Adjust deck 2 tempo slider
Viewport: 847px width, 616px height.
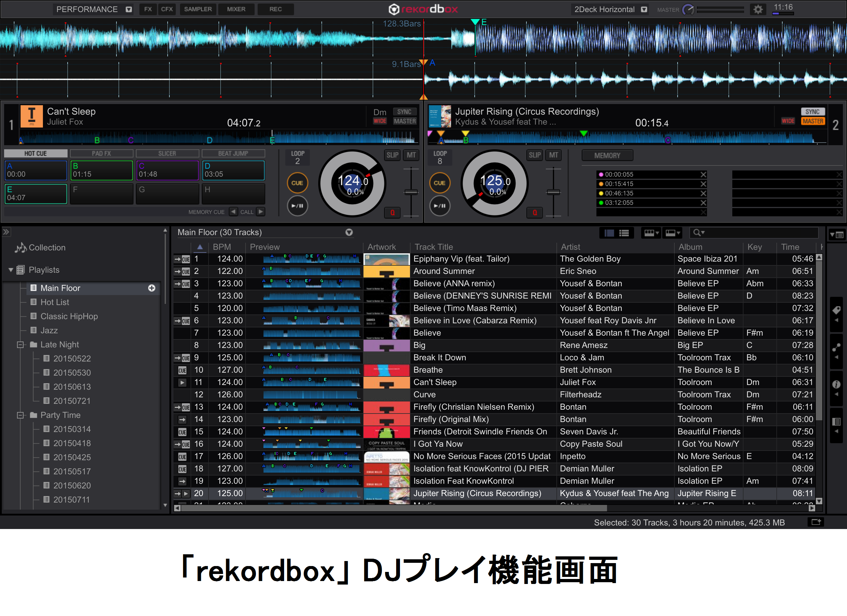(x=553, y=192)
